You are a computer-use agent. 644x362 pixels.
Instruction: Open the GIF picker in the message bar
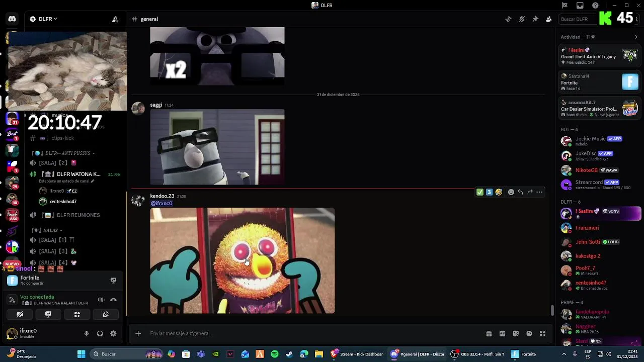click(x=502, y=333)
